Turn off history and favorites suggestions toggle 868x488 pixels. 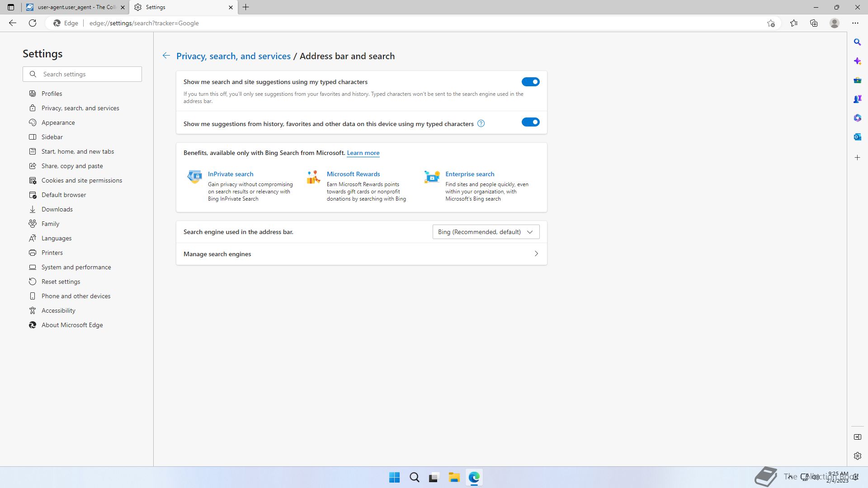coord(530,122)
